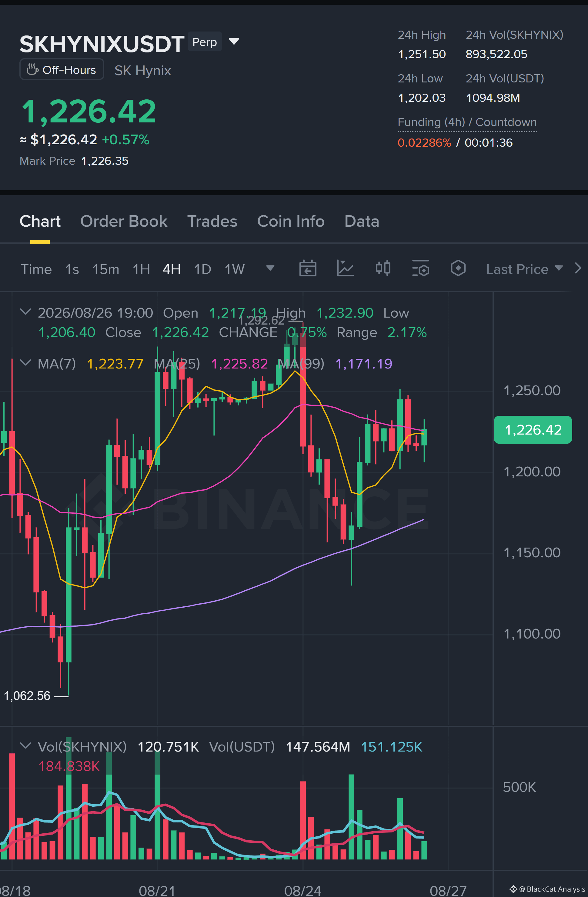Tap the Off-Hours status badge

click(x=62, y=69)
